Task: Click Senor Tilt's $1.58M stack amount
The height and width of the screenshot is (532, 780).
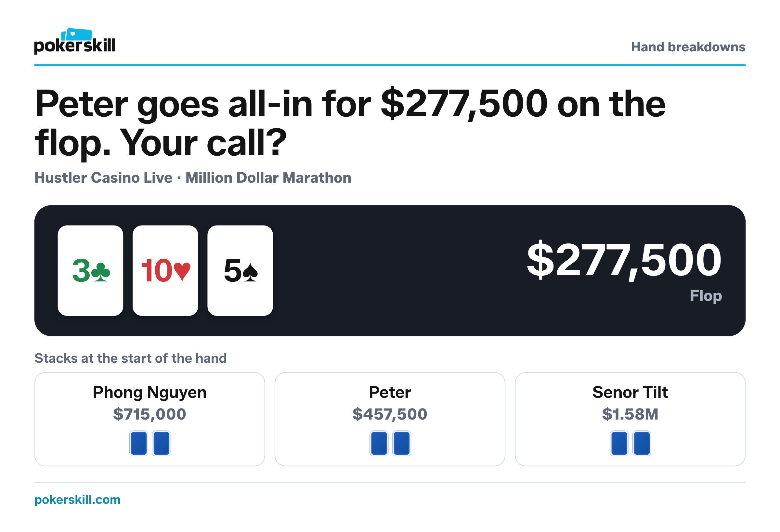Action: (x=630, y=414)
